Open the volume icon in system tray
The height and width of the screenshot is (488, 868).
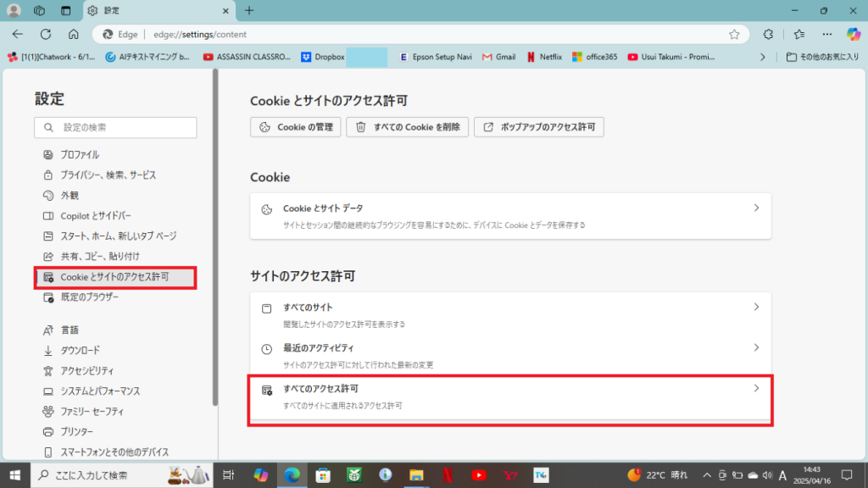pos(767,475)
